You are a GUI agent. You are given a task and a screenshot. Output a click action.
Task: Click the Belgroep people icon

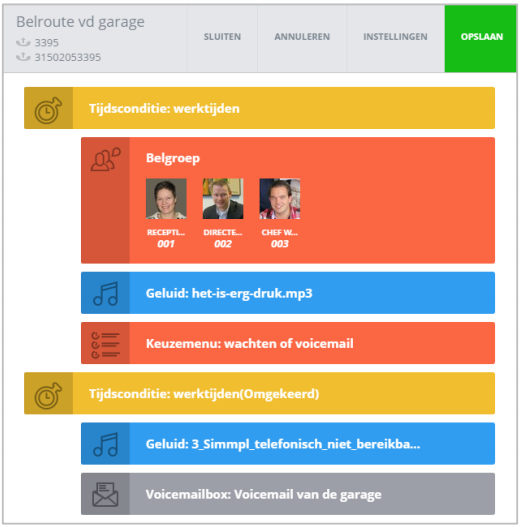point(106,159)
